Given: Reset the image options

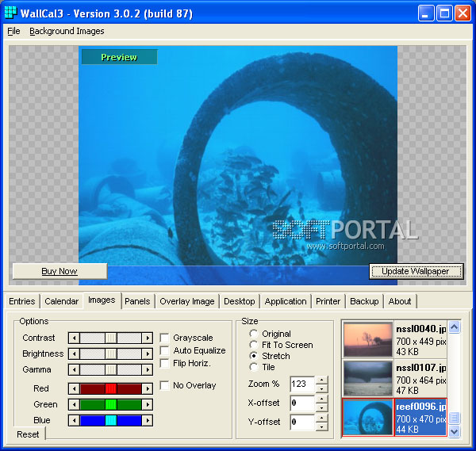Looking at the screenshot, I should click(x=28, y=434).
